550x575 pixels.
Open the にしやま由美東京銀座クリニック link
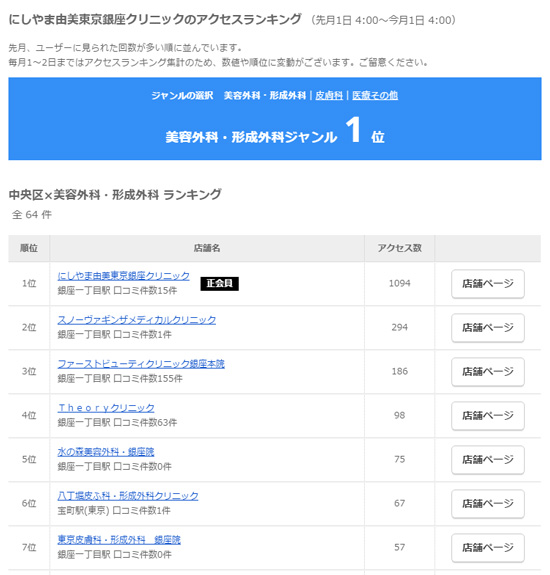[124, 276]
